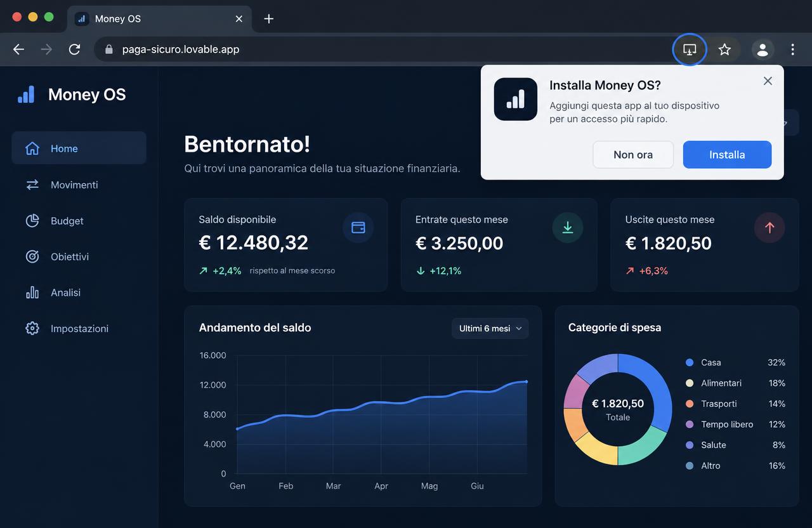Click the wallet icon on Saldo disponibile card
Viewport: 812px width, 528px height.
(358, 227)
